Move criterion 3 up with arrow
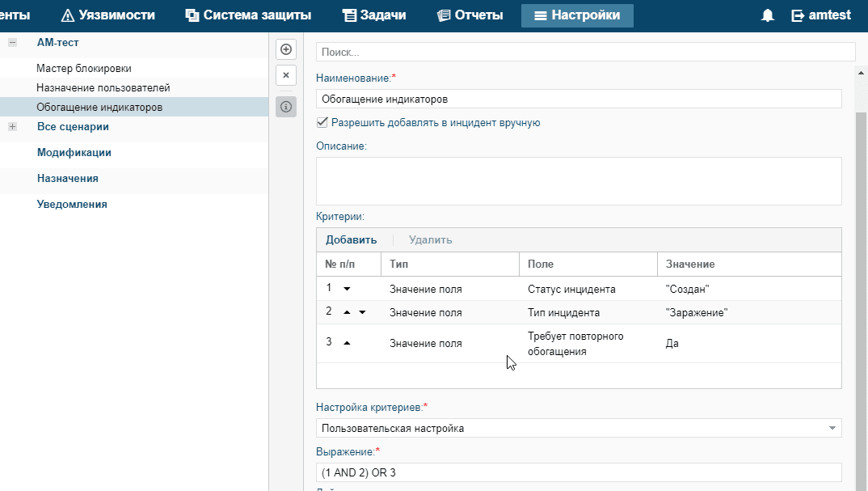868x491 pixels. (x=347, y=343)
